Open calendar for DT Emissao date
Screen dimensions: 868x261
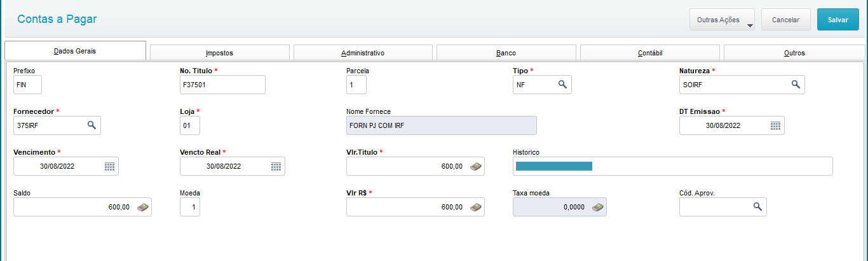775,125
